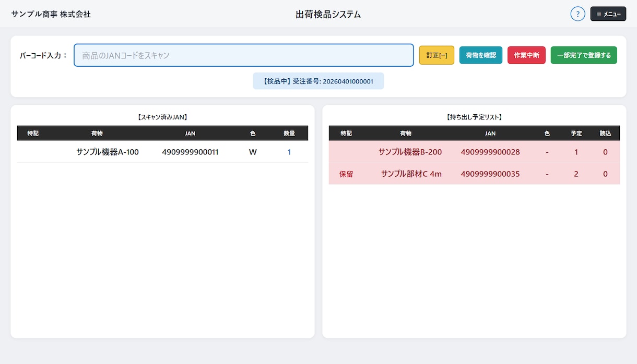
Task: Click 数量 header in scanned JAN table
Action: (289, 134)
